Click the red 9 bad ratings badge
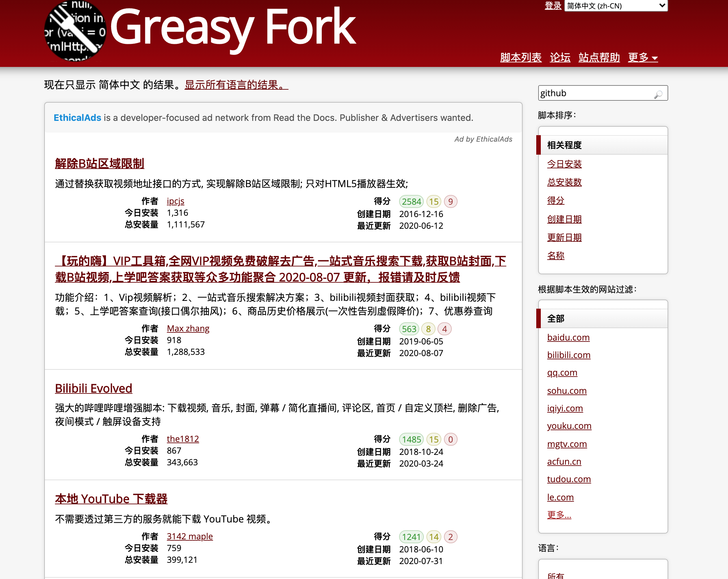This screenshot has height=579, width=728. tap(450, 201)
